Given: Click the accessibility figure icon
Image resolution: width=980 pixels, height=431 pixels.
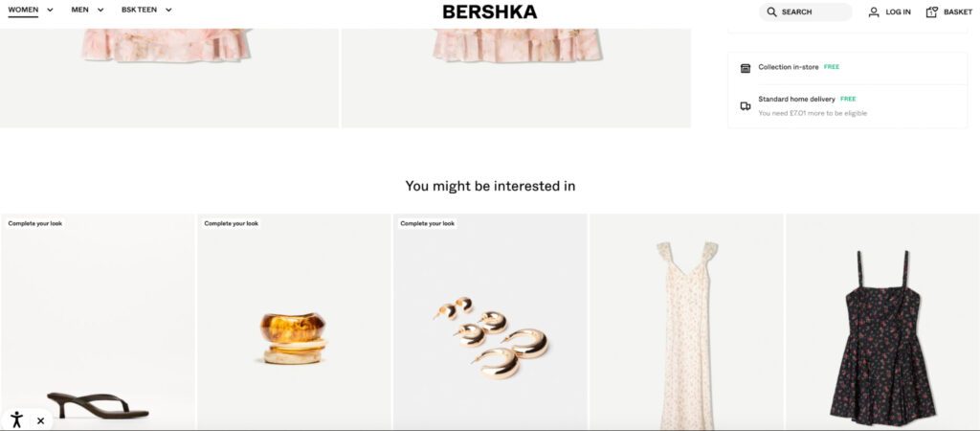Looking at the screenshot, I should (x=16, y=420).
